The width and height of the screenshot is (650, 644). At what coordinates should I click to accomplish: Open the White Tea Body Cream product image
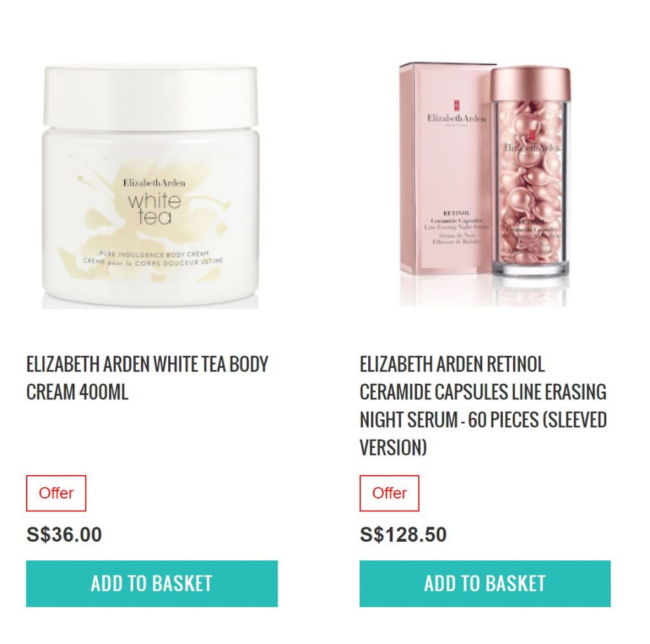coord(151,187)
